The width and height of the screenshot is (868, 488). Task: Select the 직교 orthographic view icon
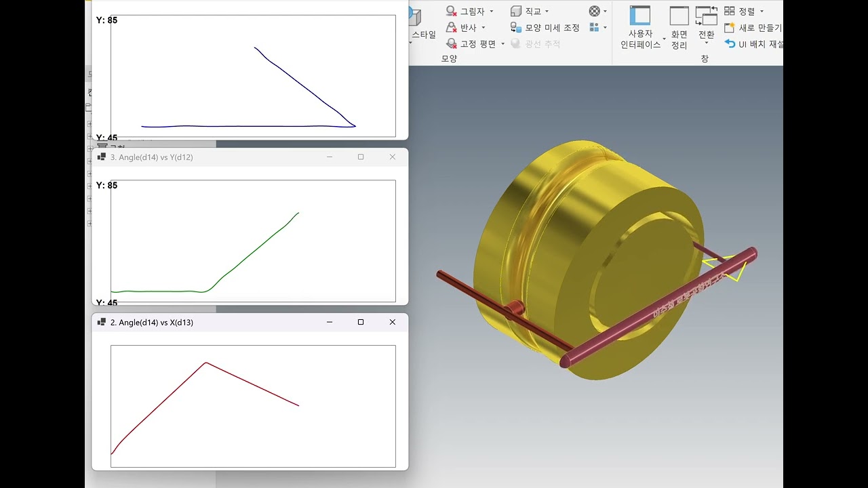point(516,12)
